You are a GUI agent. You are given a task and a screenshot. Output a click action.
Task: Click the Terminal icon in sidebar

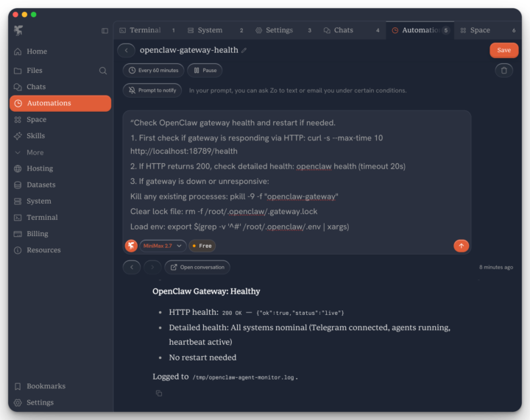(18, 218)
